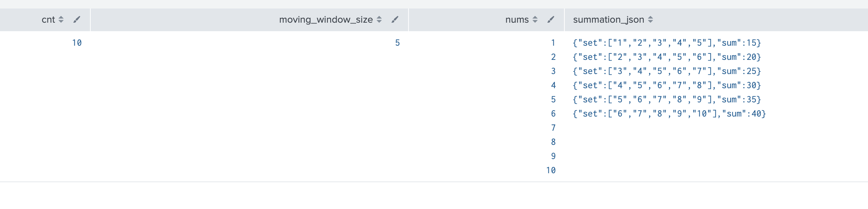Click sort arrows next to nums header

click(x=535, y=19)
